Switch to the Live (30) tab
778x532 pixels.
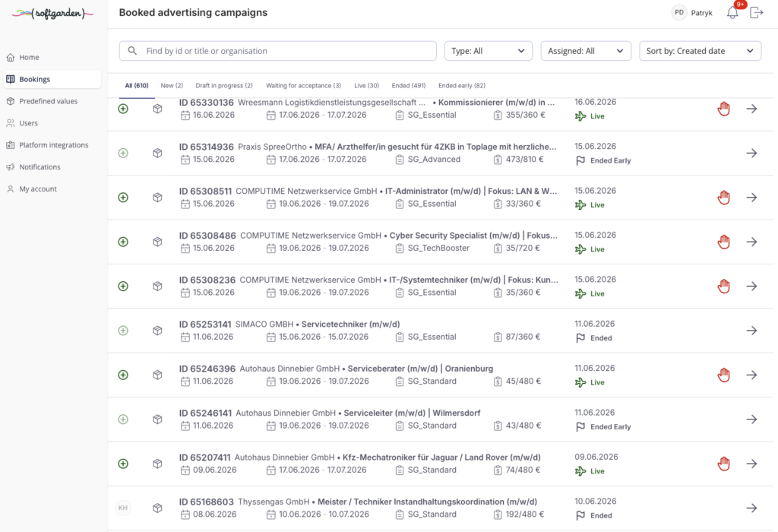pos(366,85)
